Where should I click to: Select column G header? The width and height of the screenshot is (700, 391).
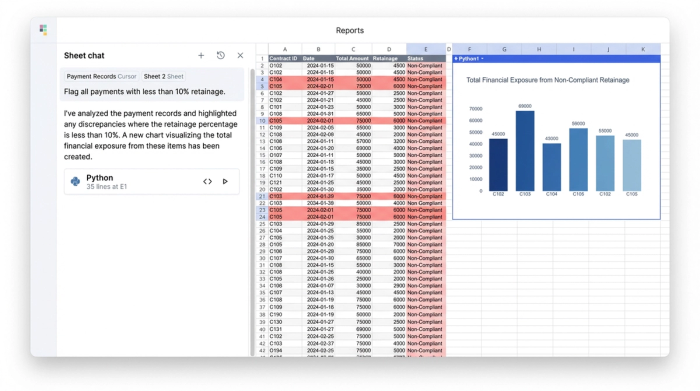[x=504, y=49]
